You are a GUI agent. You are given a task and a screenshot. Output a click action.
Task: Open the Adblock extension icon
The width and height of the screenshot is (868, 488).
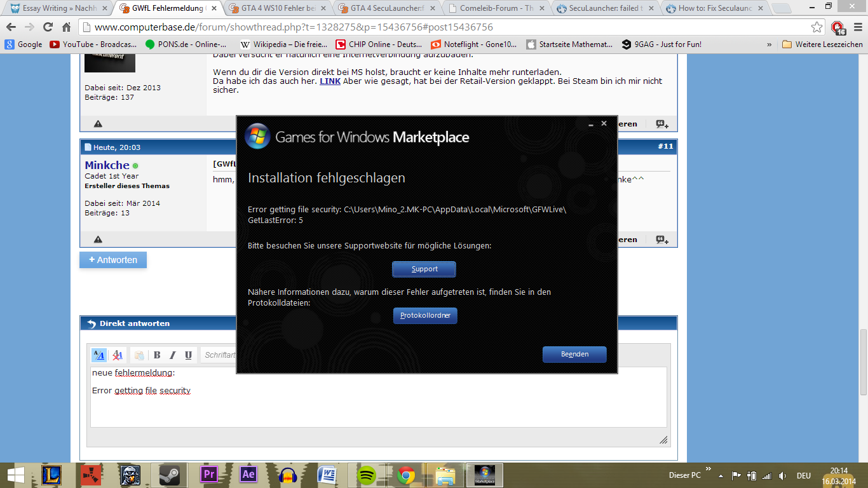(x=837, y=27)
